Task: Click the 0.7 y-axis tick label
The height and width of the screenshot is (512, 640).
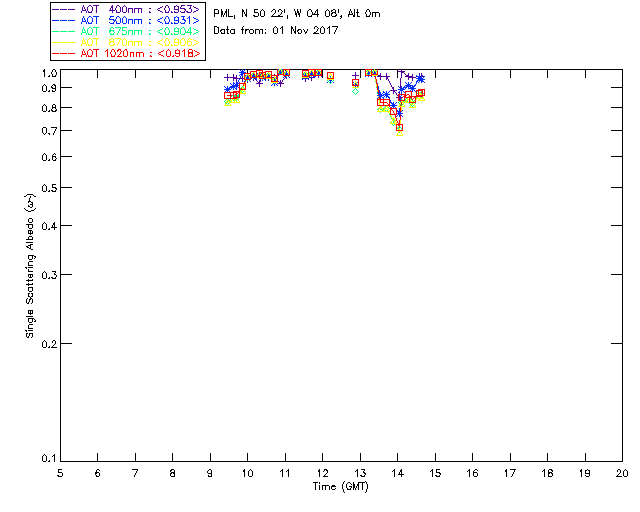Action: (x=49, y=131)
